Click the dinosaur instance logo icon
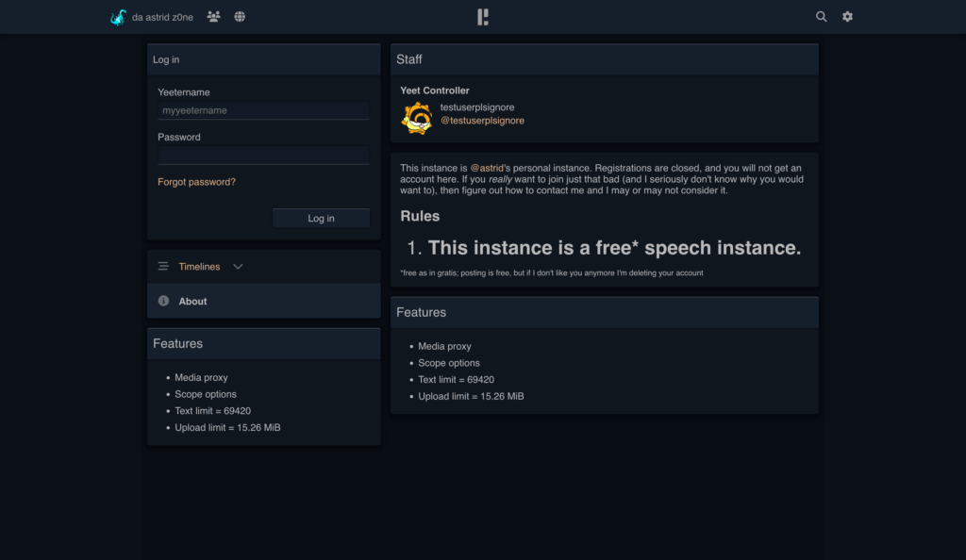Image resolution: width=966 pixels, height=560 pixels. (x=118, y=17)
